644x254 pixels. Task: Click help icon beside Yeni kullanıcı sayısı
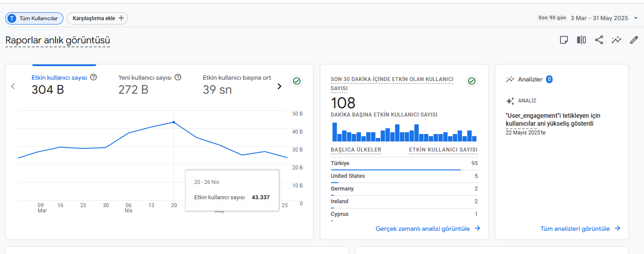(x=178, y=78)
